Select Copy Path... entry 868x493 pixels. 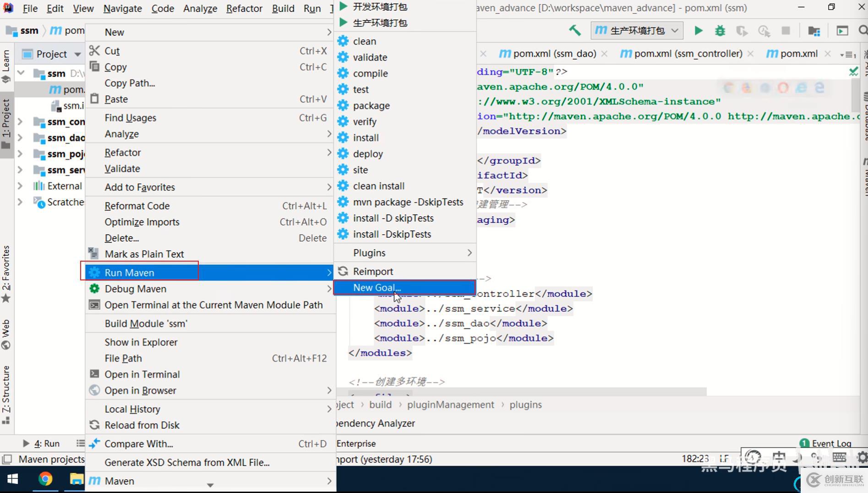[210, 83]
